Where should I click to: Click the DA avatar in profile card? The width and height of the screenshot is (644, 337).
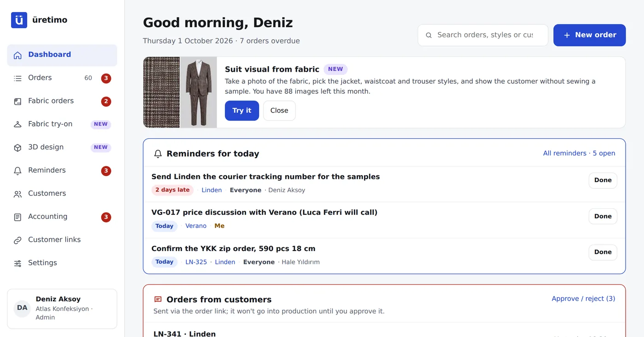(22, 308)
